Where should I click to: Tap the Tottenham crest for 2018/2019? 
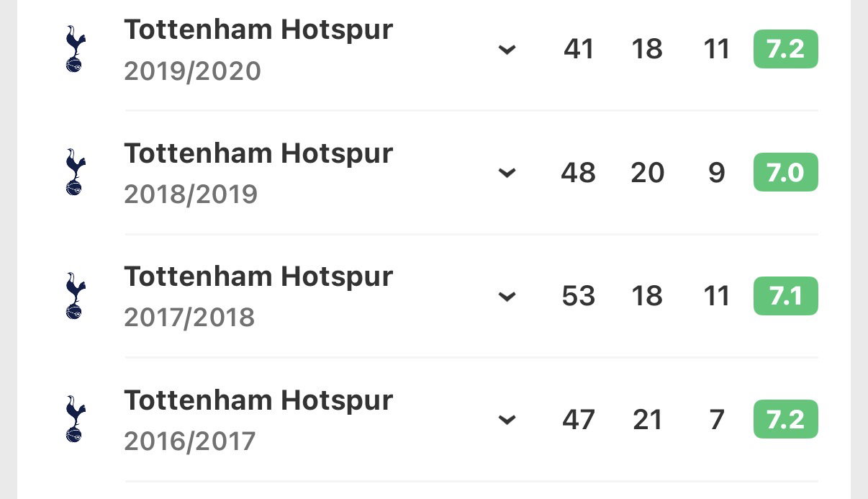click(74, 172)
